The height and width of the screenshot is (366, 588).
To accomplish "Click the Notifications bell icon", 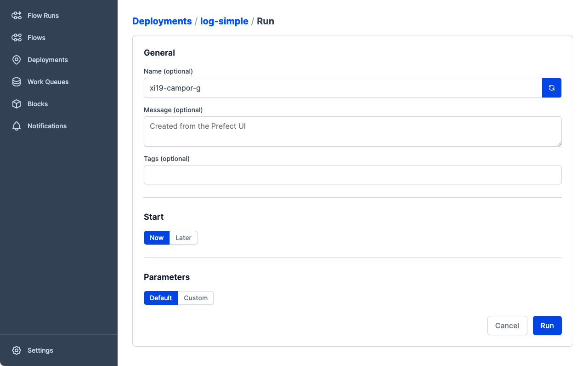I will (x=17, y=126).
